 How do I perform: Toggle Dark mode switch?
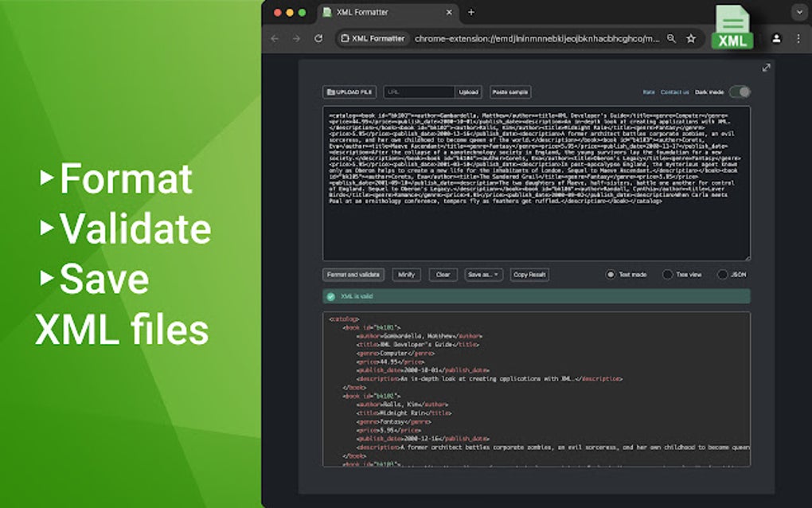point(740,92)
